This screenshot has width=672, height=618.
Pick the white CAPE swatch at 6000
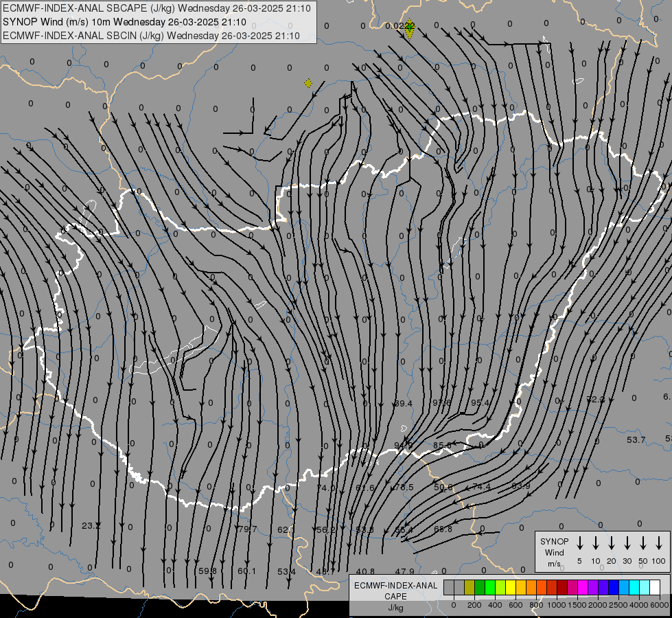click(655, 588)
